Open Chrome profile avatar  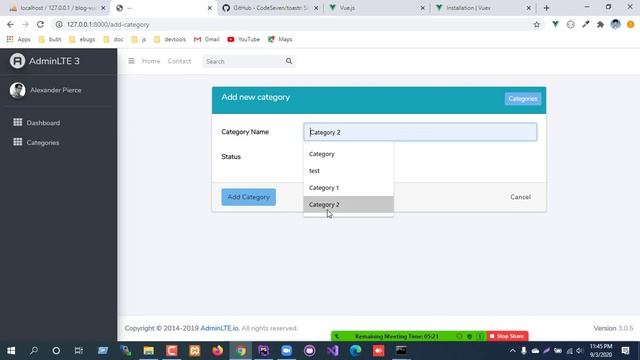pyautogui.click(x=616, y=24)
